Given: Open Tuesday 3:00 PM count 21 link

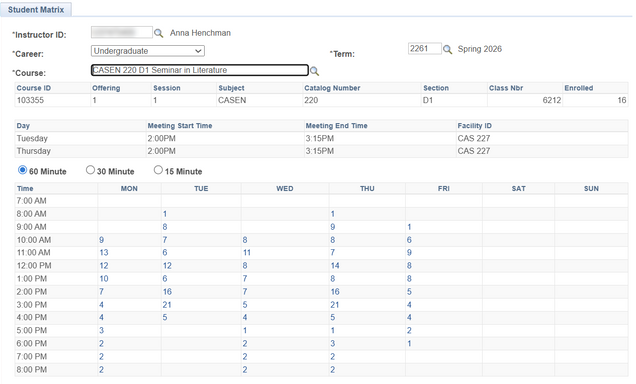Looking at the screenshot, I should tap(167, 305).
